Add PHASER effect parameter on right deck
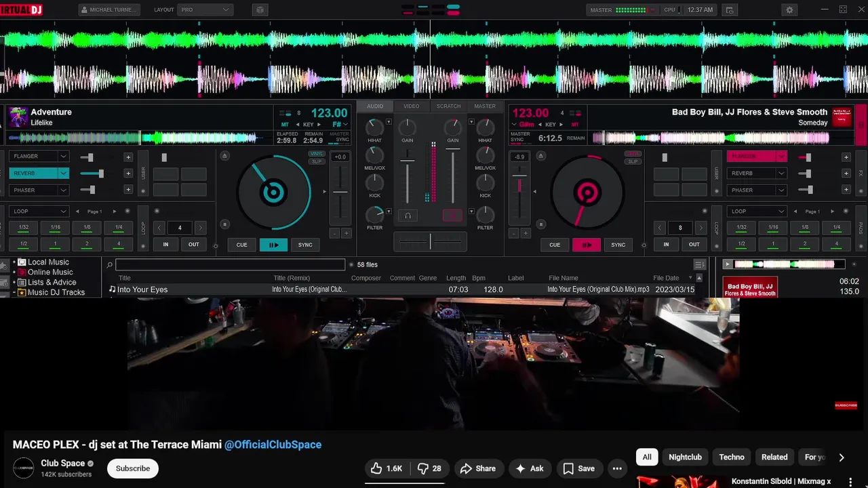The width and height of the screenshot is (868, 488). pos(846,190)
